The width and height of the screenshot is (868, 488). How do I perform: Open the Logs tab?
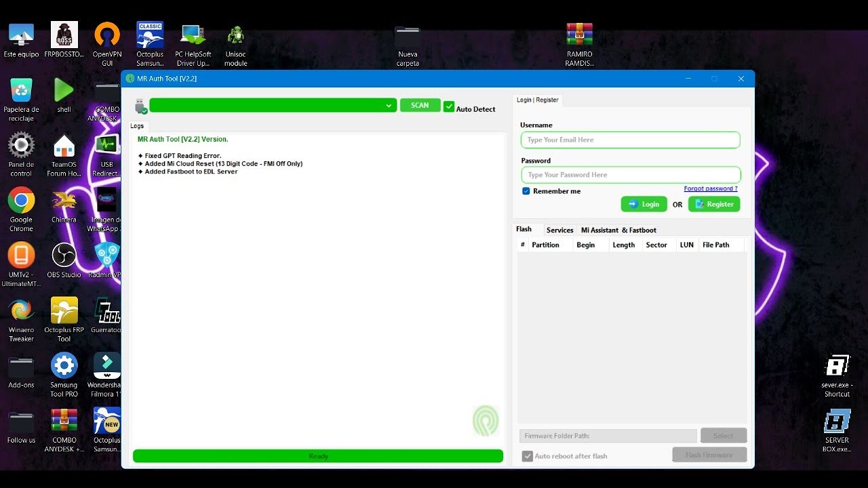click(x=137, y=126)
